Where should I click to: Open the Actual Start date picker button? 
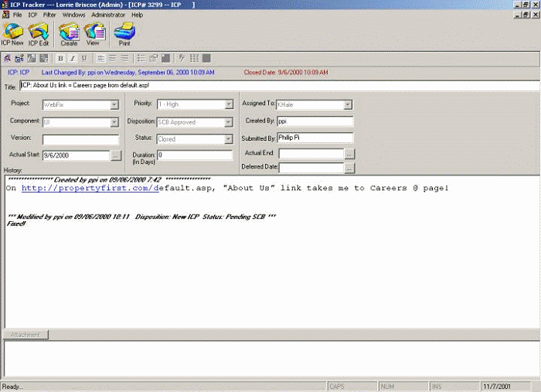click(116, 155)
